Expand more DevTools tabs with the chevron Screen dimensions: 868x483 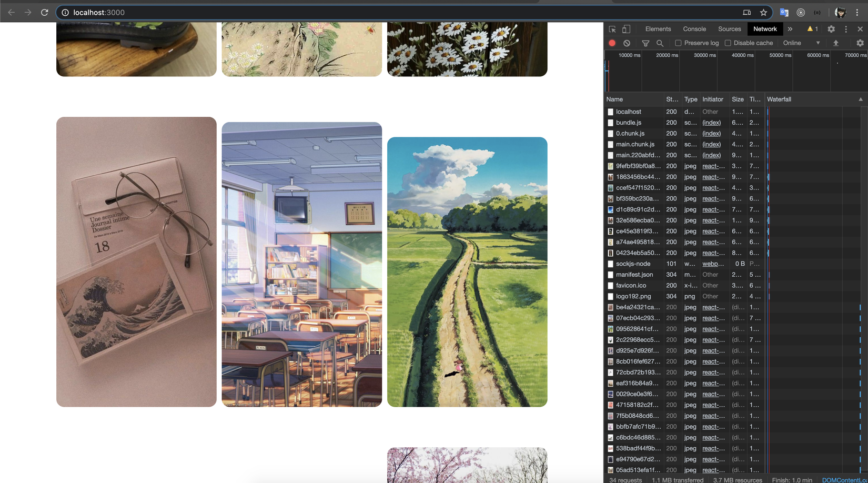tap(790, 29)
